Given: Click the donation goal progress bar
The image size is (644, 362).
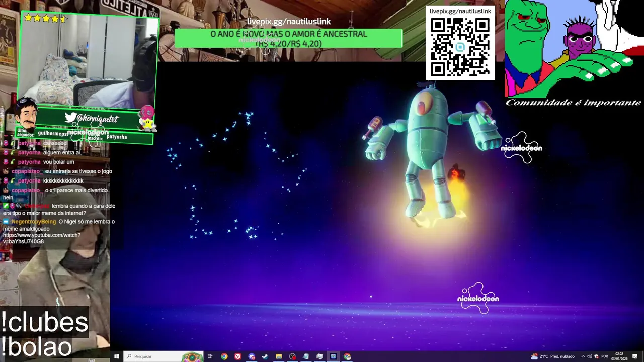Looking at the screenshot, I should [288, 39].
